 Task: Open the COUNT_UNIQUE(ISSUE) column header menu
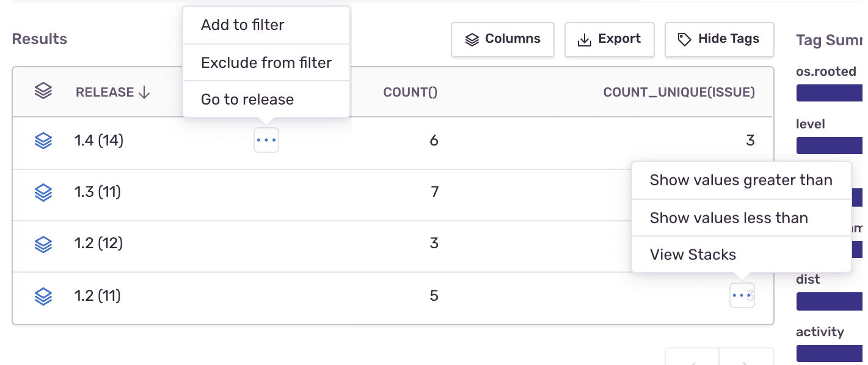coord(679,92)
